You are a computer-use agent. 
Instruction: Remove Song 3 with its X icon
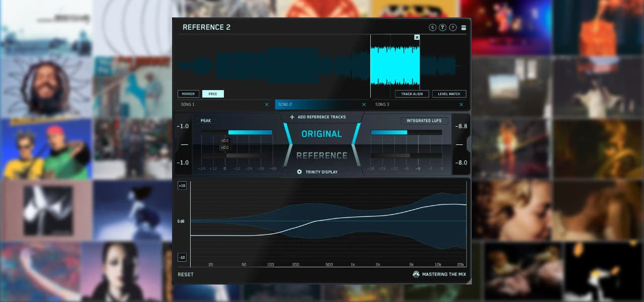[461, 105]
